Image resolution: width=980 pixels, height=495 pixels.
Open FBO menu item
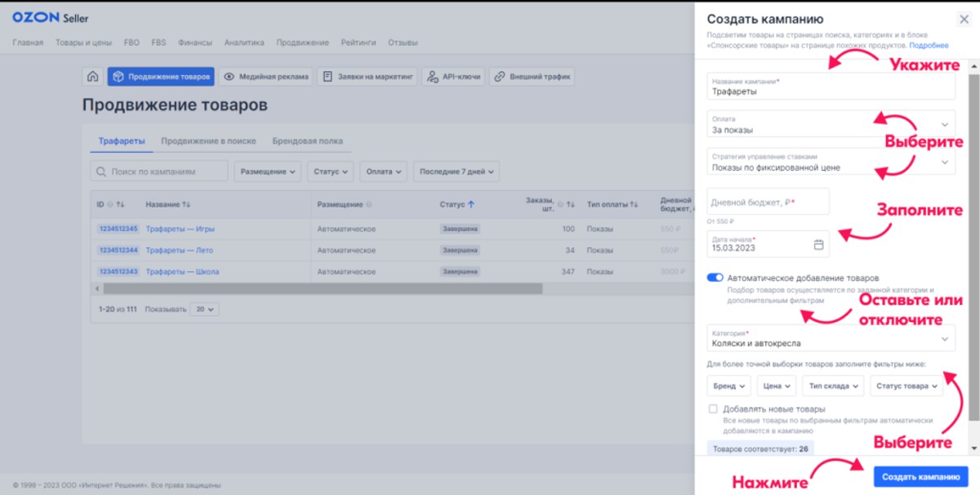click(x=131, y=42)
